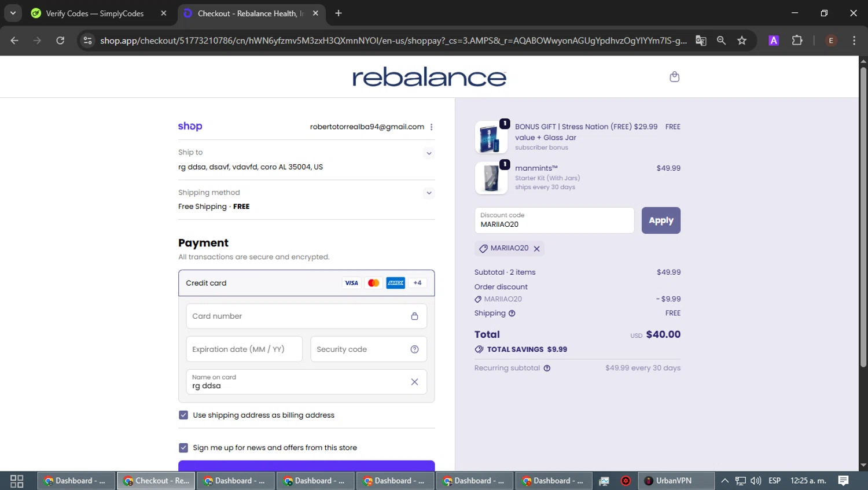Click the rebalance logo
Viewport: 868px width, 490px height.
click(x=429, y=77)
